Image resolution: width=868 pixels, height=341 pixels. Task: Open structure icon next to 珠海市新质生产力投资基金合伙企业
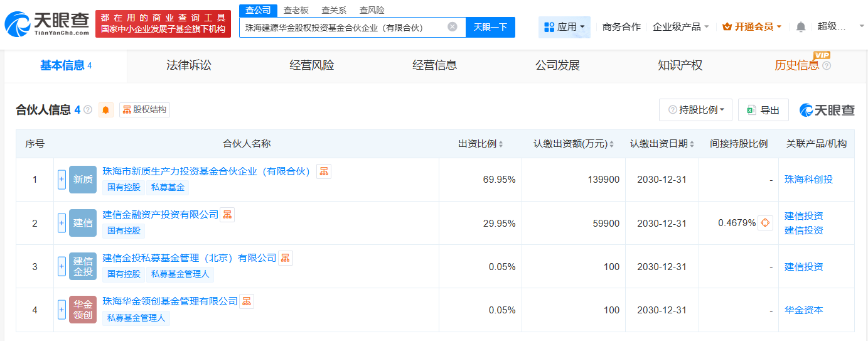coord(324,171)
